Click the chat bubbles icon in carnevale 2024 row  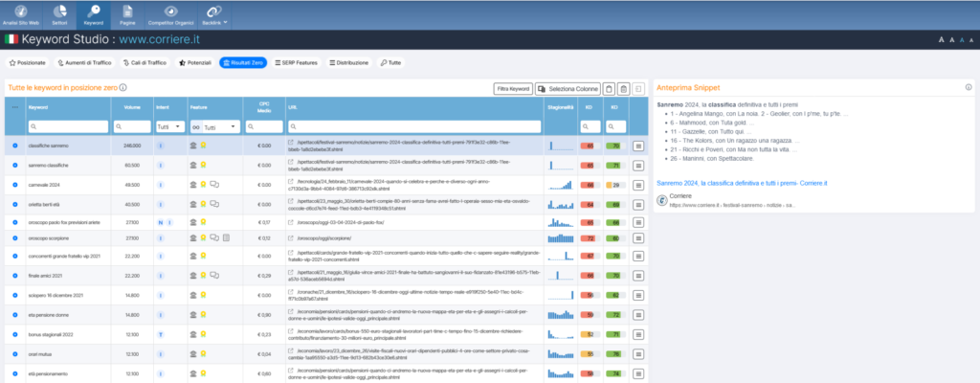[x=214, y=185]
